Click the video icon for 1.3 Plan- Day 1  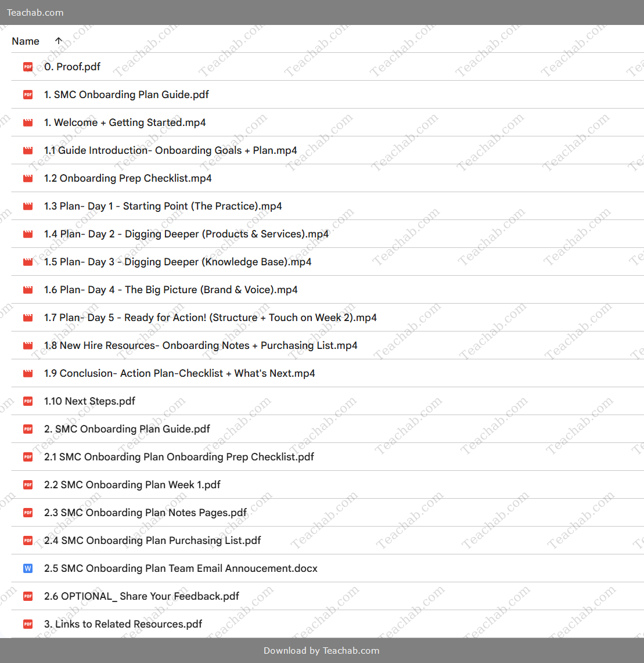coord(28,206)
